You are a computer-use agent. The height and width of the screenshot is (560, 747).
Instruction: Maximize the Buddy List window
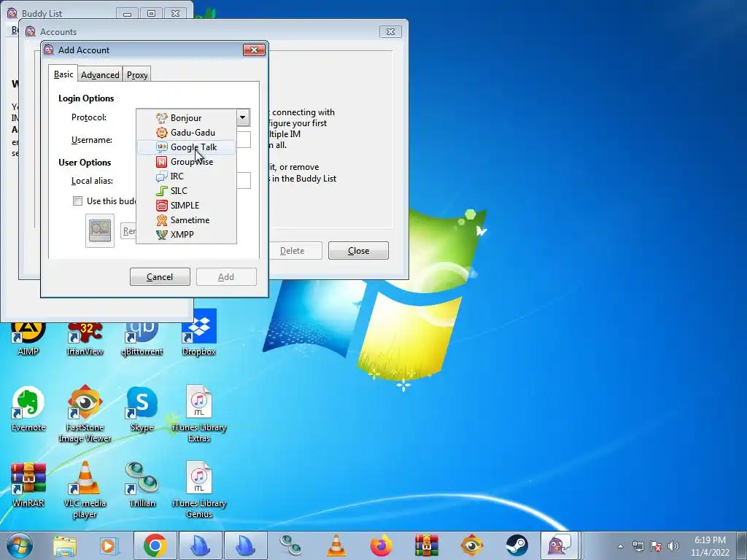[x=152, y=14]
